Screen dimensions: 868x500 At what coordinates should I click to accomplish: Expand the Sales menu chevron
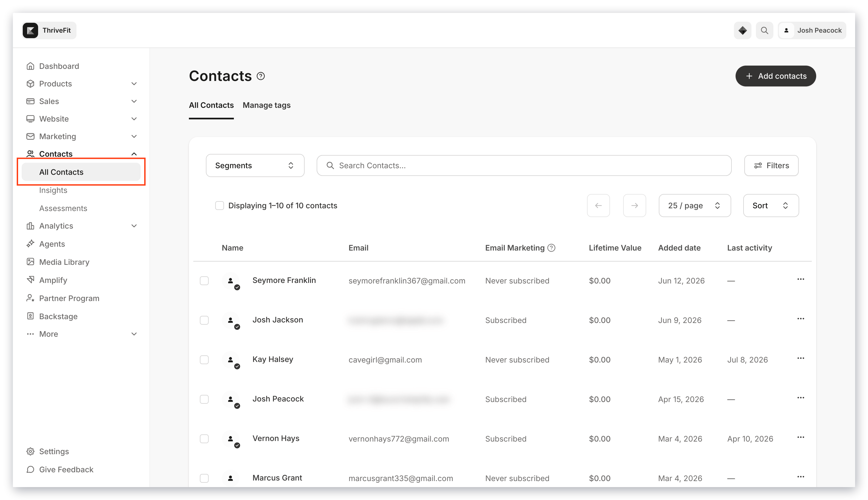click(134, 101)
